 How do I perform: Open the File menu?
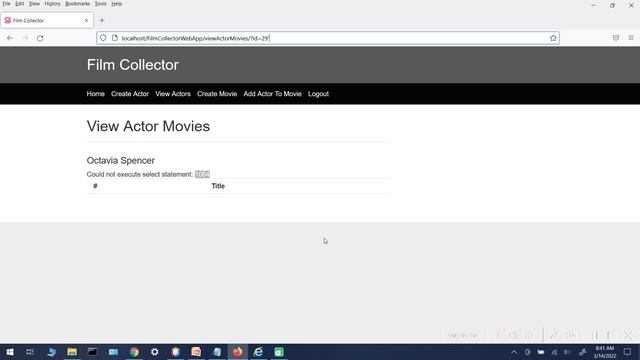click(6, 4)
